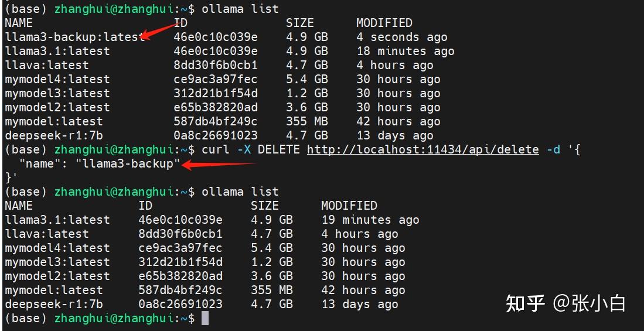
Task: Click the ID 8dd30f6b0cb1 in the second list
Action: click(180, 234)
